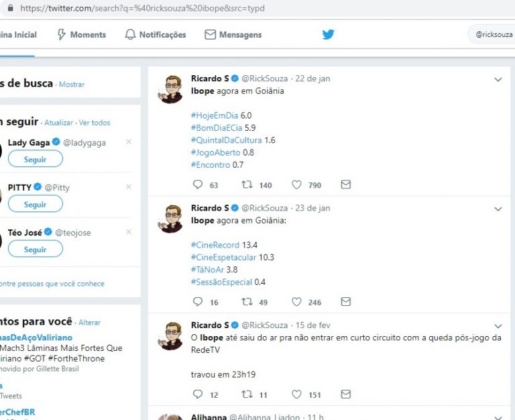
Task: Retweet the #HojeEmDia Ibope tweet
Action: pos(246,185)
